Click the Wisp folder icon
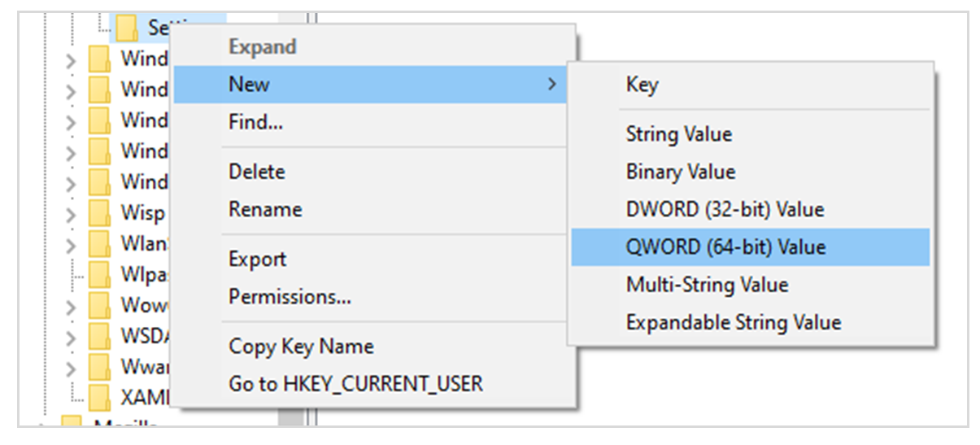Image resolution: width=980 pixels, height=445 pixels. click(x=99, y=213)
